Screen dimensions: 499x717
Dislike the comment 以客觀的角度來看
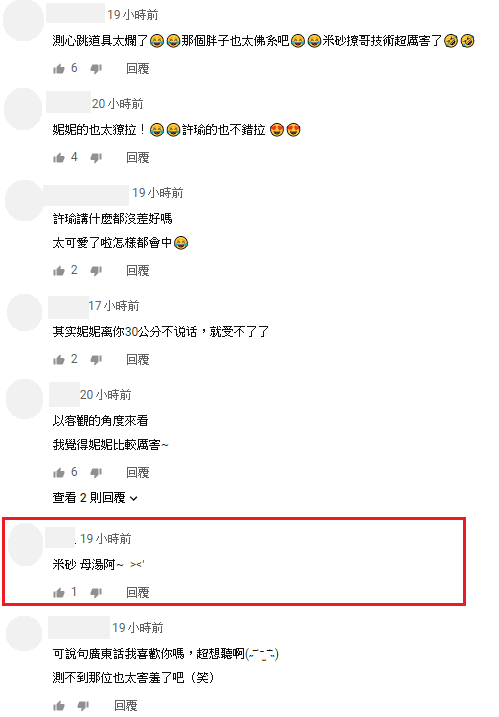pyautogui.click(x=96, y=473)
